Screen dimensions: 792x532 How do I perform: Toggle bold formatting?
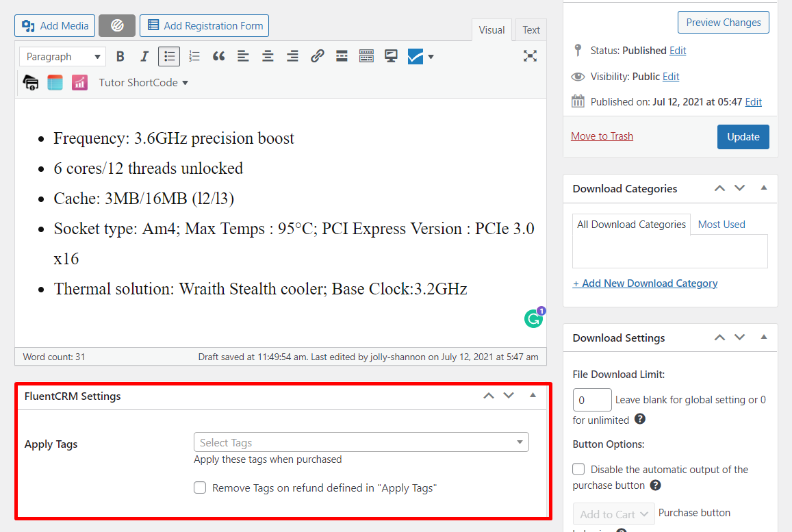[x=120, y=57]
